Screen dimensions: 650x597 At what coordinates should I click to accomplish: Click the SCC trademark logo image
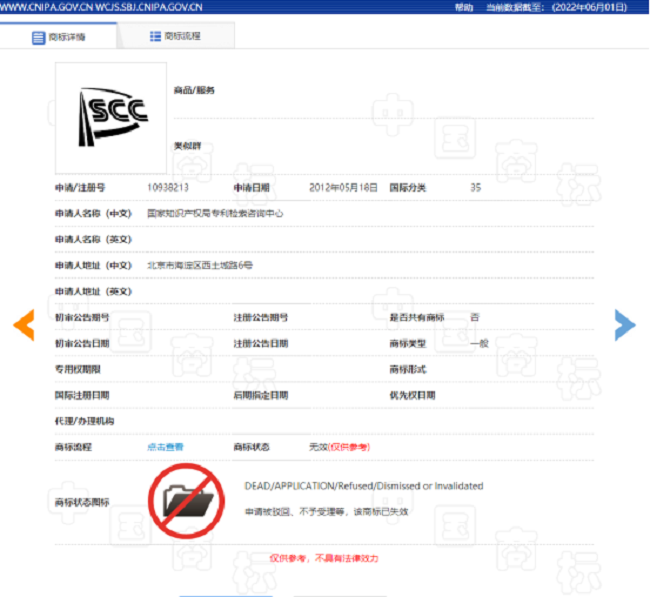[x=111, y=118]
